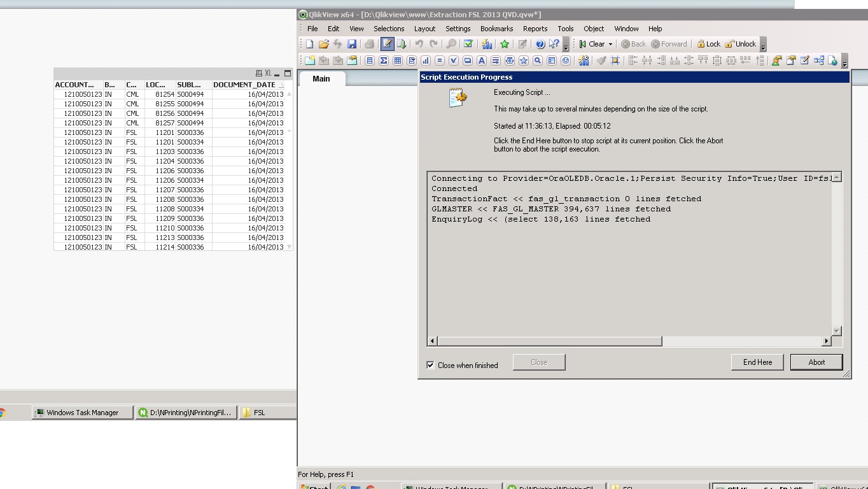868x489 pixels.
Task: Open the File menu
Action: pos(312,29)
